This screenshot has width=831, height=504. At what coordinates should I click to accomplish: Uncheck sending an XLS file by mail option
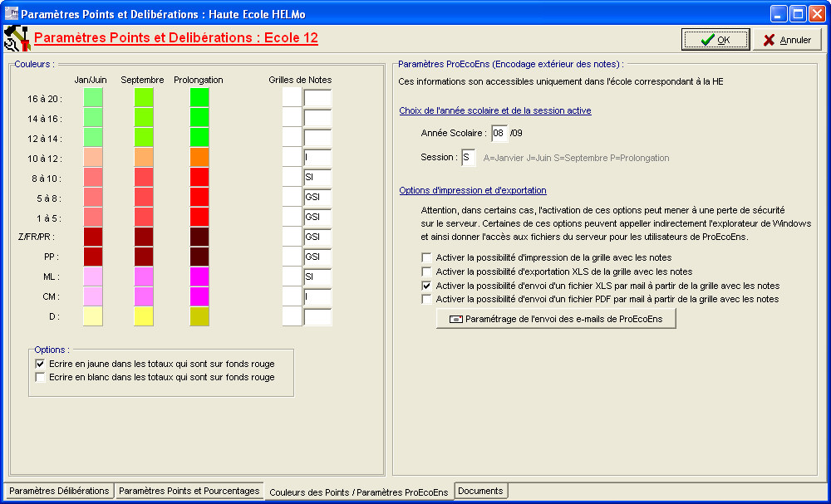click(426, 286)
